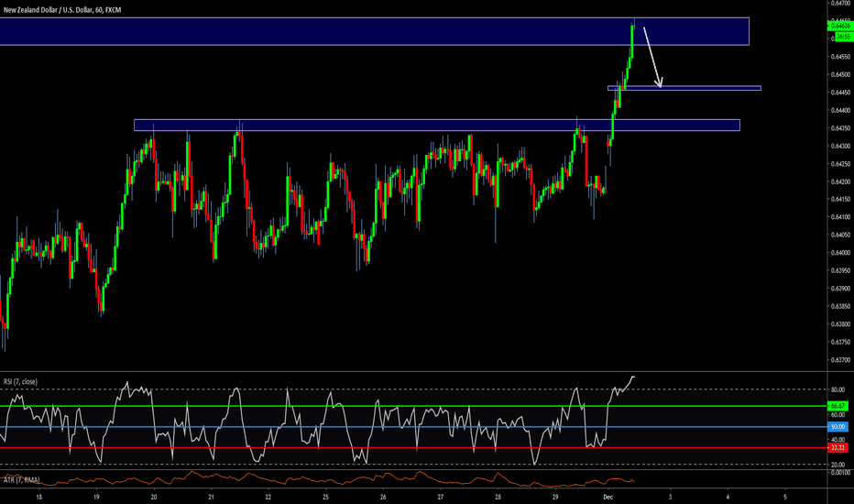Select the RSI (7, close) indicator legend
The height and width of the screenshot is (504, 854).
click(20, 381)
